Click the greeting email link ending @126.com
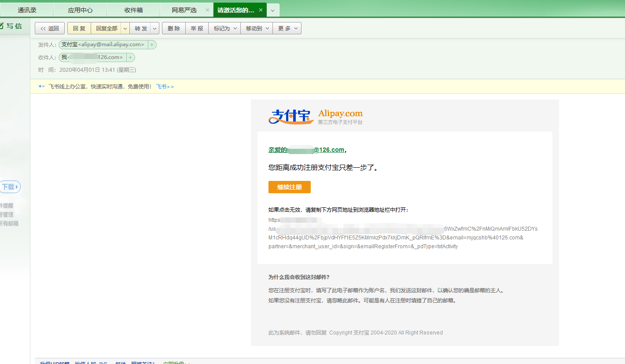The height and width of the screenshot is (364, 625). [306, 150]
